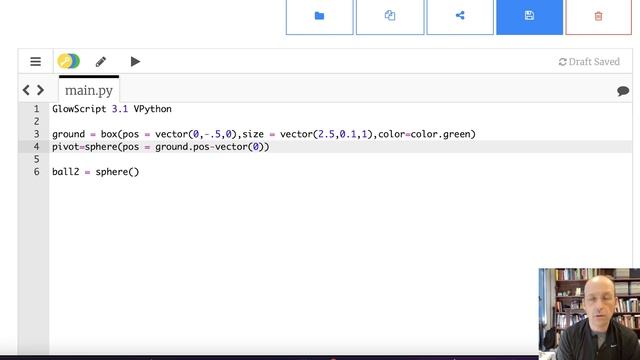The width and height of the screenshot is (640, 360).
Task: Click line number 4 in gutter
Action: [36, 147]
